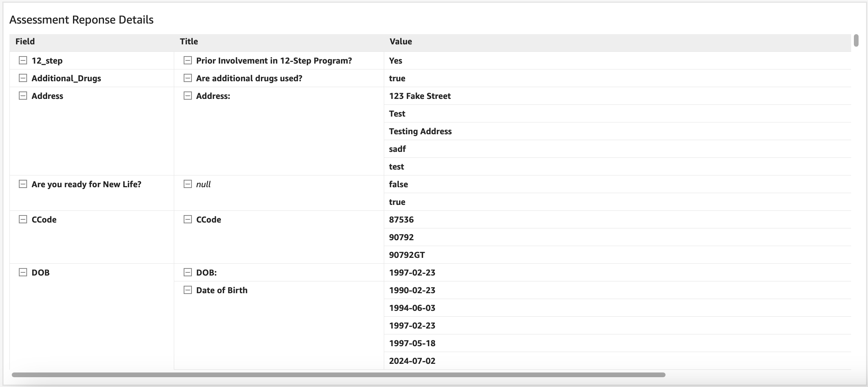
Task: Select the '90792GT' value cell
Action: [407, 255]
